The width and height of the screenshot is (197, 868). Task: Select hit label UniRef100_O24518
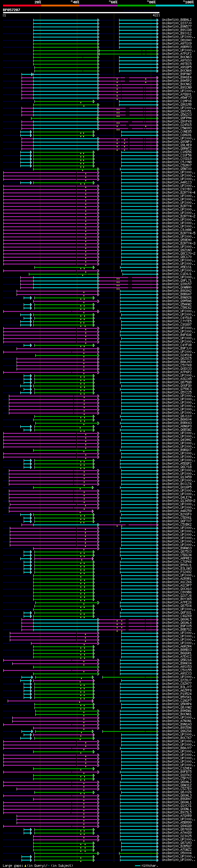click(177, 355)
